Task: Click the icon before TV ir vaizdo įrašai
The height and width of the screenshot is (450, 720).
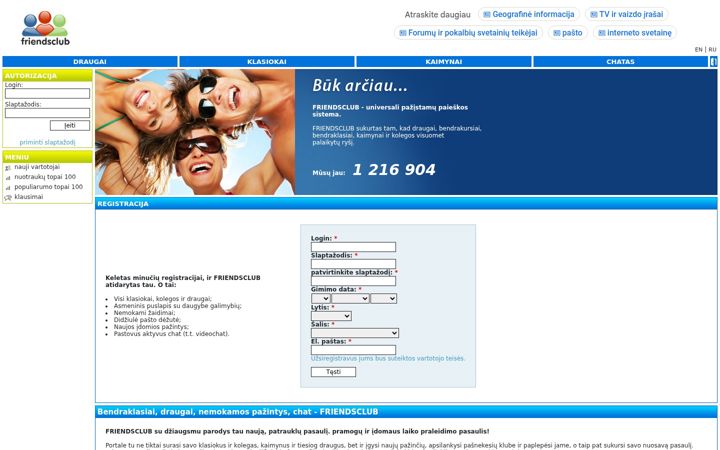Action: [594, 15]
